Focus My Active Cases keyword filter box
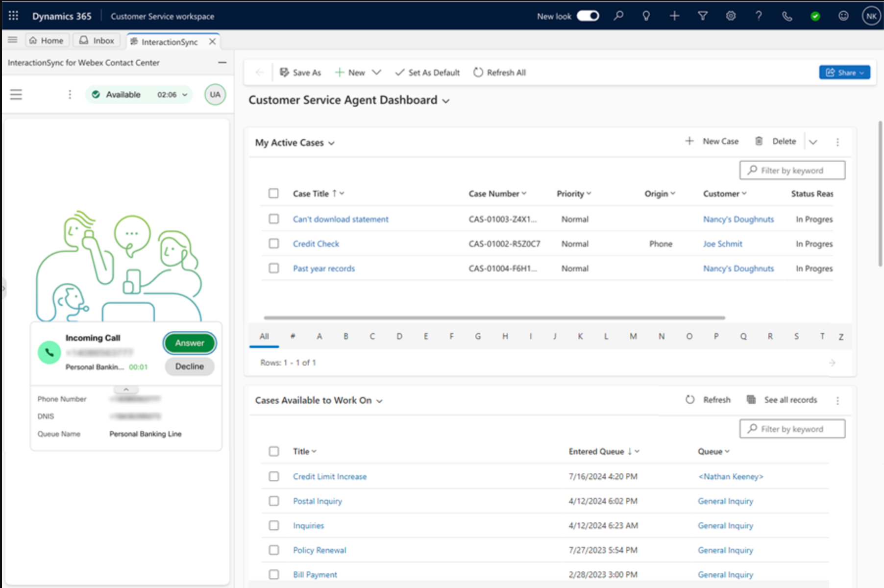This screenshot has height=588, width=884. click(x=792, y=171)
